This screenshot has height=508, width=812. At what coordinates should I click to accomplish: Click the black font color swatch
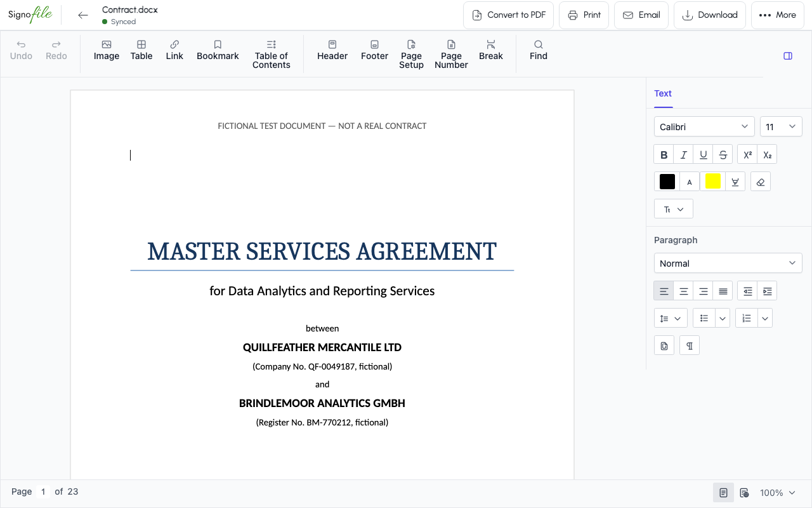coord(667,182)
